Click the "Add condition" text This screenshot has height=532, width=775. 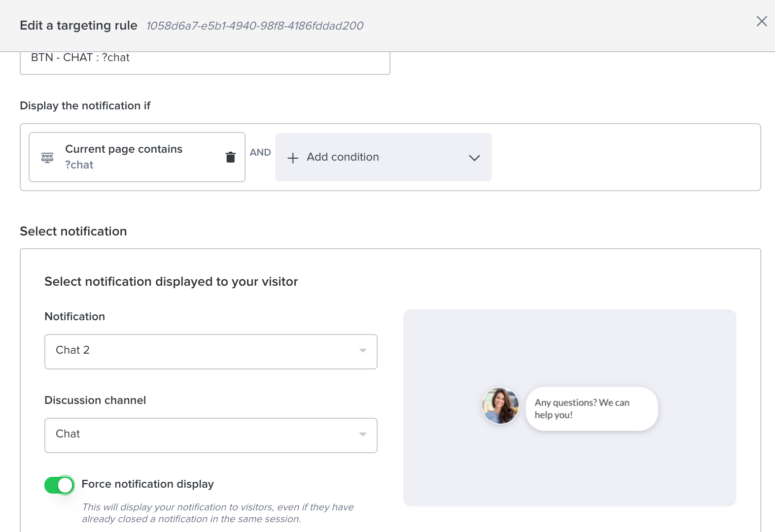(x=343, y=157)
